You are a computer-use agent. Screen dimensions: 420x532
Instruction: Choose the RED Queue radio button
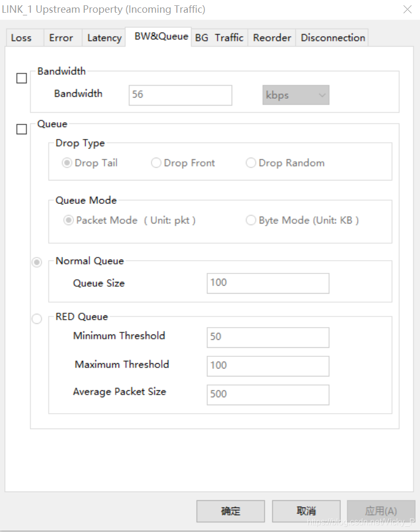coord(37,319)
